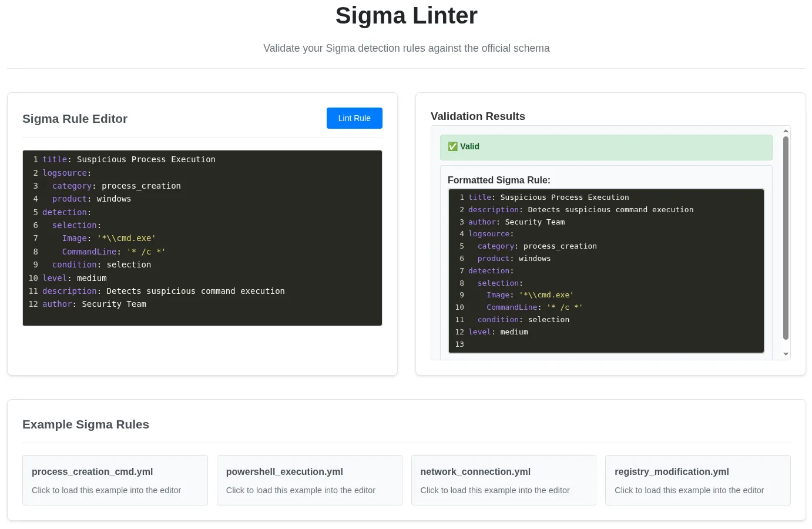Click description line in formatted rule output
This screenshot has height=529, width=812.
[x=581, y=210]
